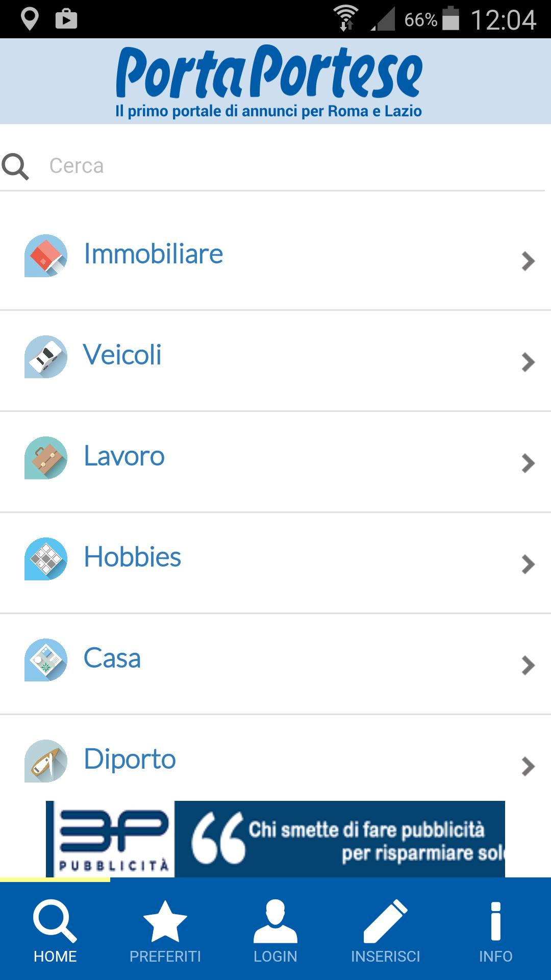Open the 3P Pubblicità ad banner
This screenshot has height=980, width=551.
[x=275, y=839]
